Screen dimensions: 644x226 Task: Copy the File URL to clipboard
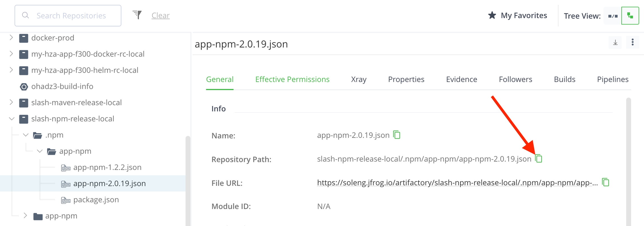pos(605,183)
